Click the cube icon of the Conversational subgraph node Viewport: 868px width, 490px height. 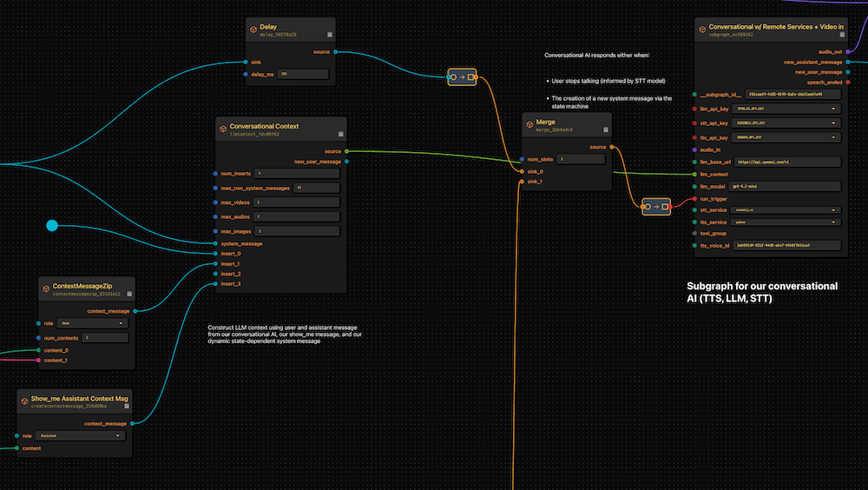pyautogui.click(x=701, y=28)
